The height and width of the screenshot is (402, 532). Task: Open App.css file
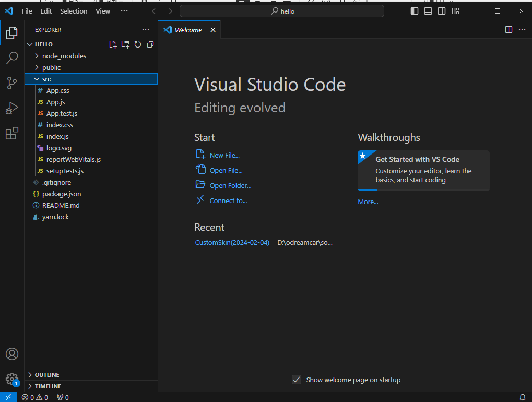click(x=91, y=90)
